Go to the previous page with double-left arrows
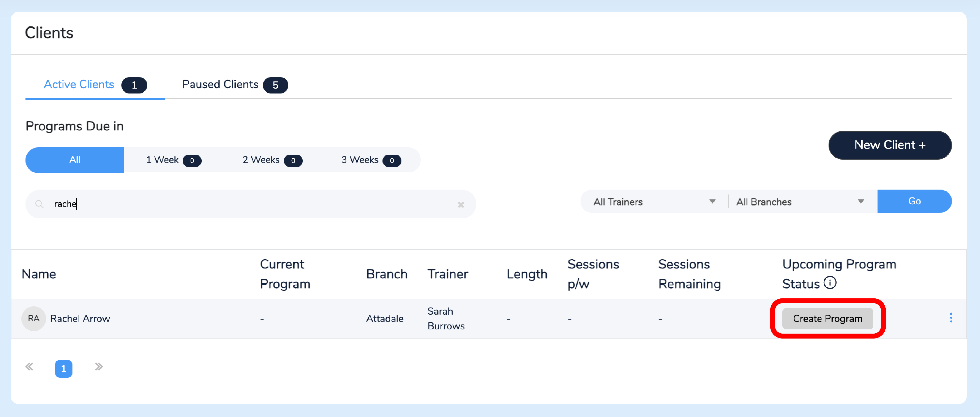Viewport: 980px width, 417px height. 29,367
